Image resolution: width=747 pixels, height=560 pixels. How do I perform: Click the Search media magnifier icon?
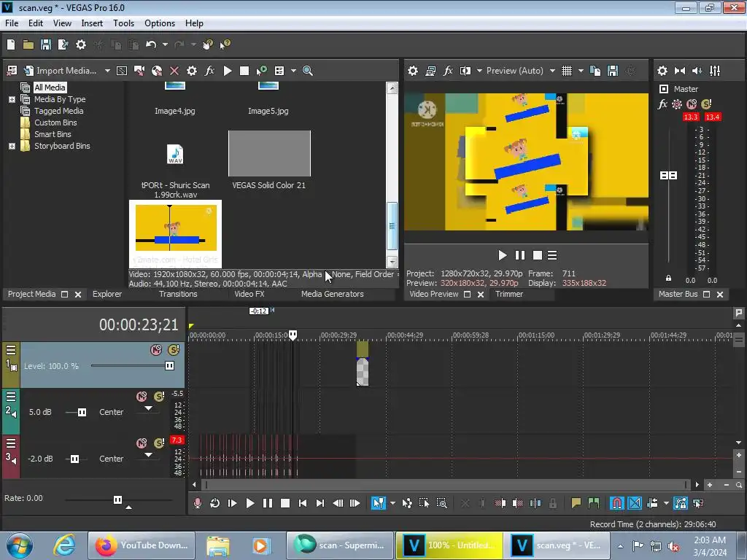308,71
